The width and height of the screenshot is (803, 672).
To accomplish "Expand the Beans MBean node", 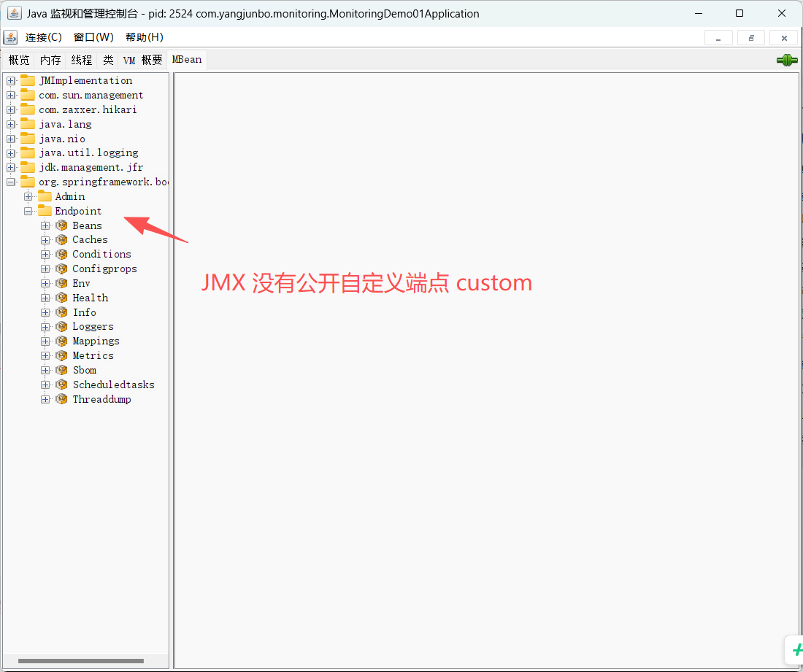I will click(x=45, y=225).
